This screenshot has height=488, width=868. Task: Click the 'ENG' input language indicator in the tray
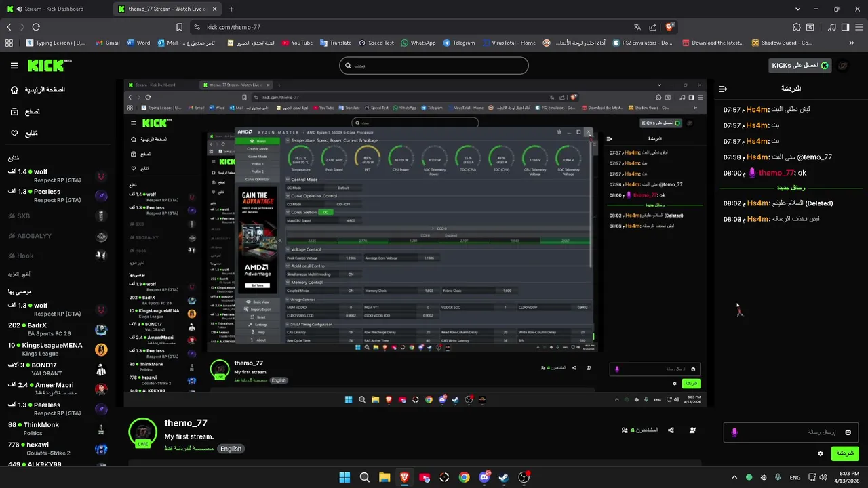point(795,477)
